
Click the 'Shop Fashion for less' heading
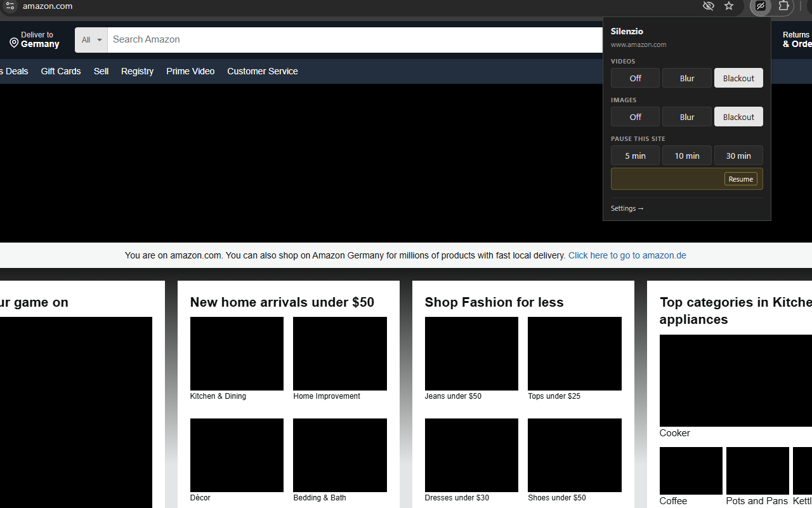point(494,302)
